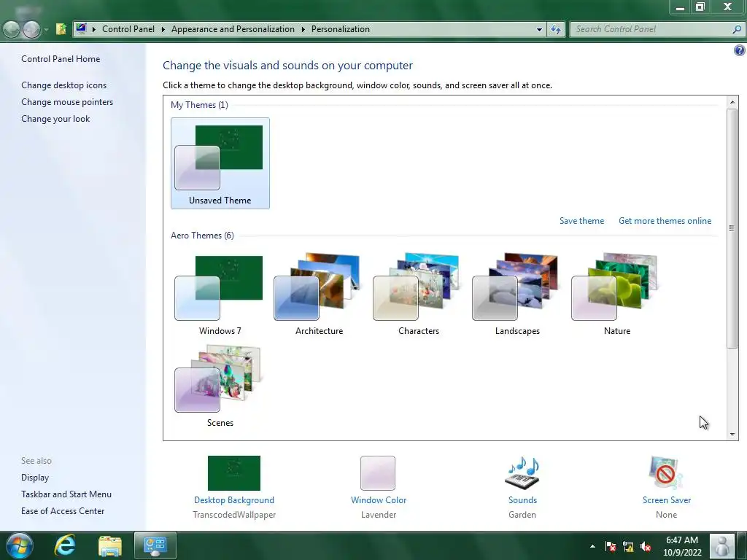Select the Unsaved Theme thumbnail

220,163
